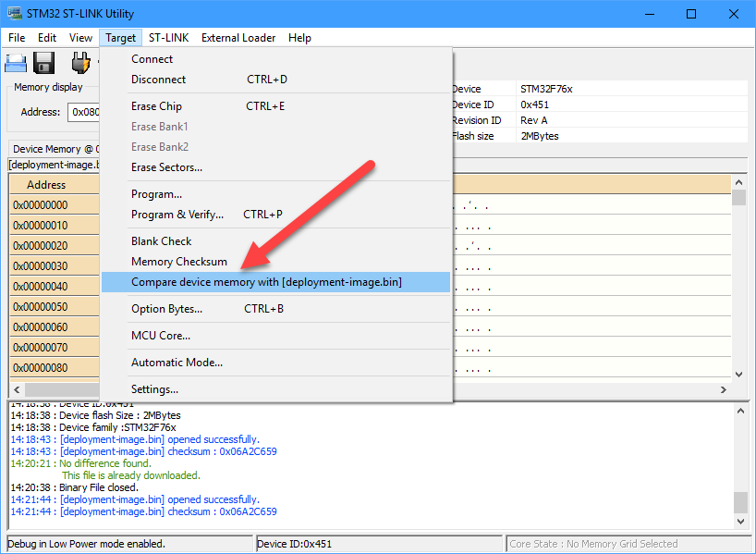
Task: Open the External Loader menu
Action: [238, 38]
